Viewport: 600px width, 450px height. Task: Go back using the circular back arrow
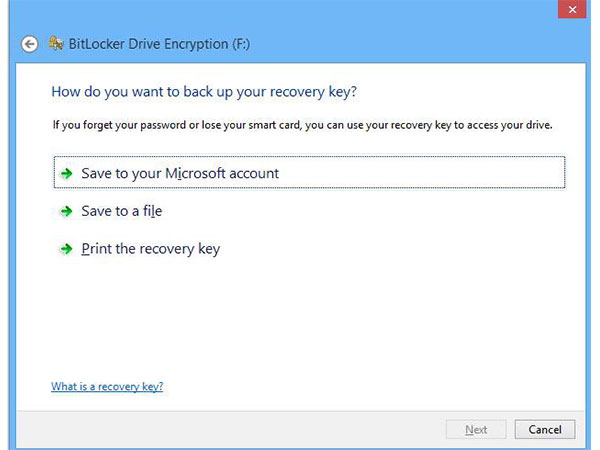pyautogui.click(x=29, y=44)
